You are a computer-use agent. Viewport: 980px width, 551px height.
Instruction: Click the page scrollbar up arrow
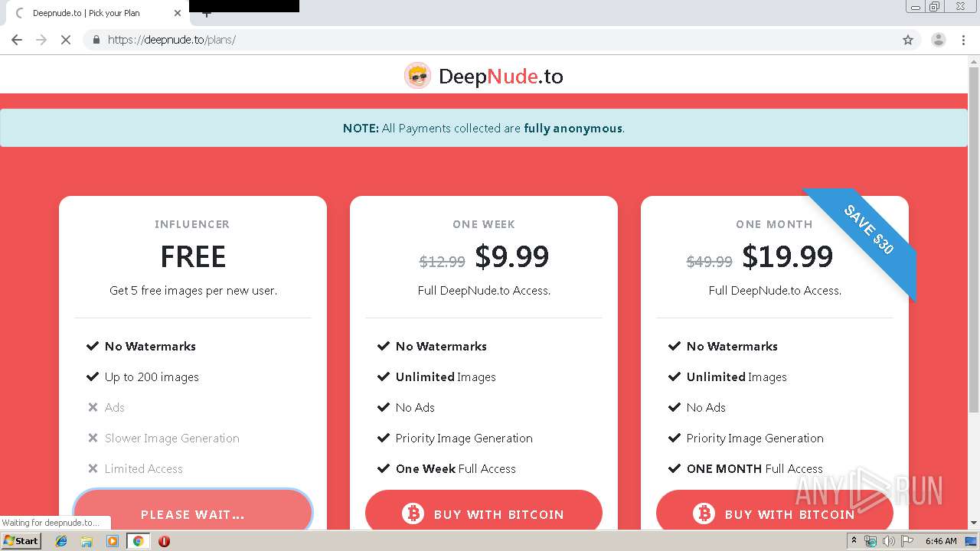[974, 60]
